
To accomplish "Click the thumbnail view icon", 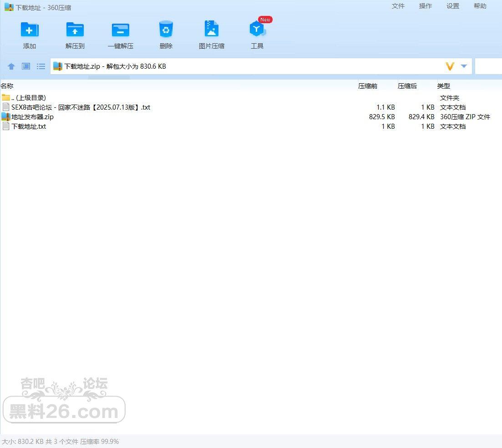I will tap(25, 66).
